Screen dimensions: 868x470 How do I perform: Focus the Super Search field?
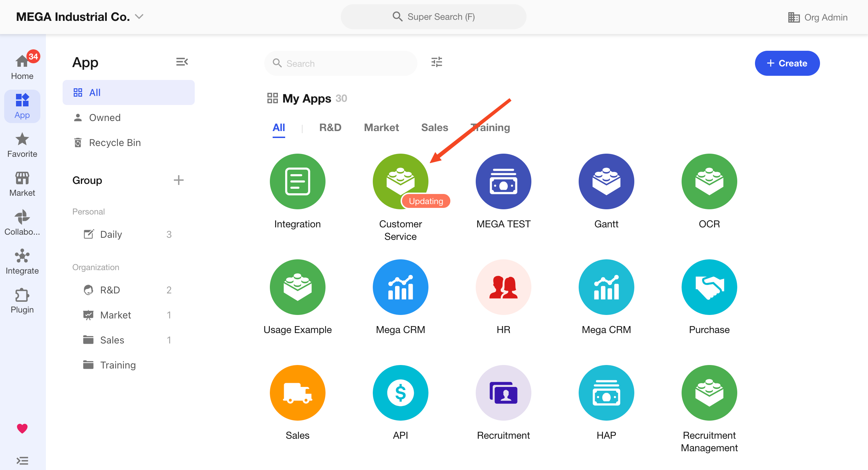433,17
